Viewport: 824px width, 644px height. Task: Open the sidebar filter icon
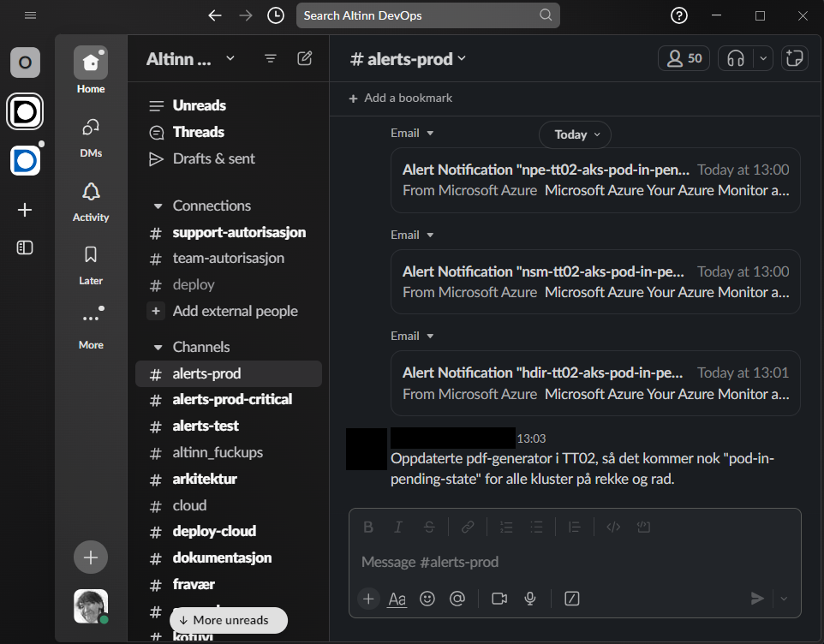[x=270, y=59]
